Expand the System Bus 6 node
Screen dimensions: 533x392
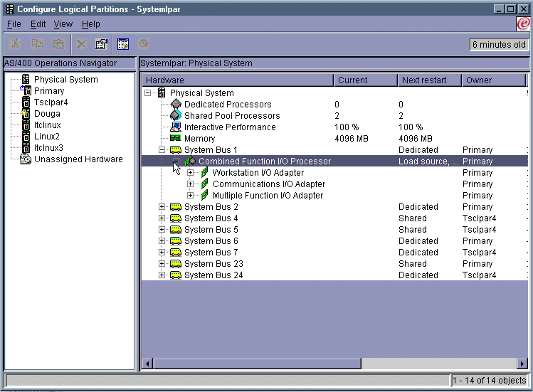tap(162, 241)
